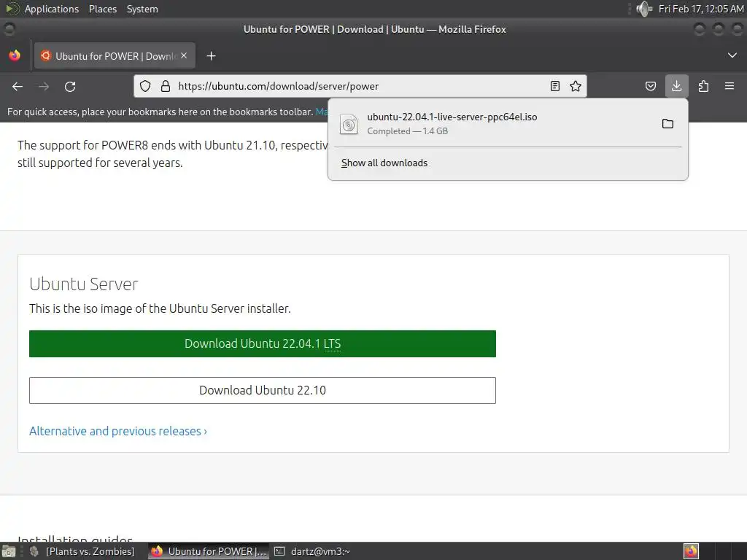Open a new tab with plus button
747x560 pixels.
point(211,56)
